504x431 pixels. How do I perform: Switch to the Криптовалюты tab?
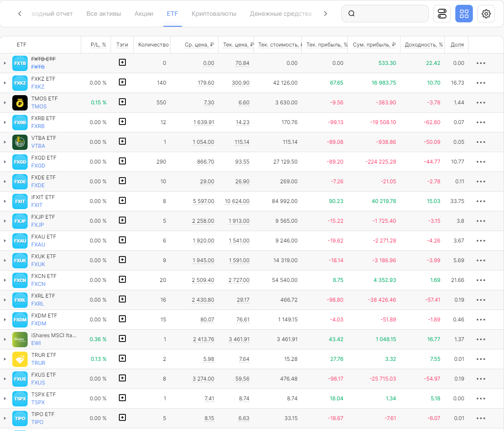(x=214, y=14)
